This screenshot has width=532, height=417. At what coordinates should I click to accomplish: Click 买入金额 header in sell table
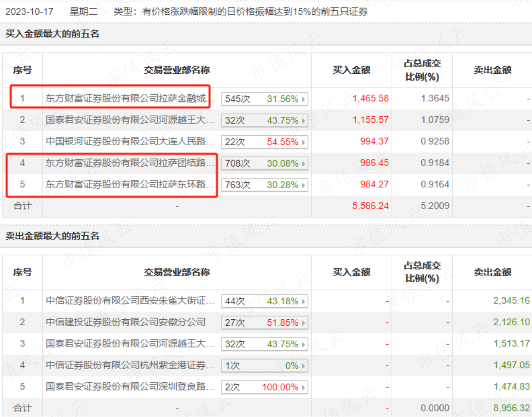(351, 272)
